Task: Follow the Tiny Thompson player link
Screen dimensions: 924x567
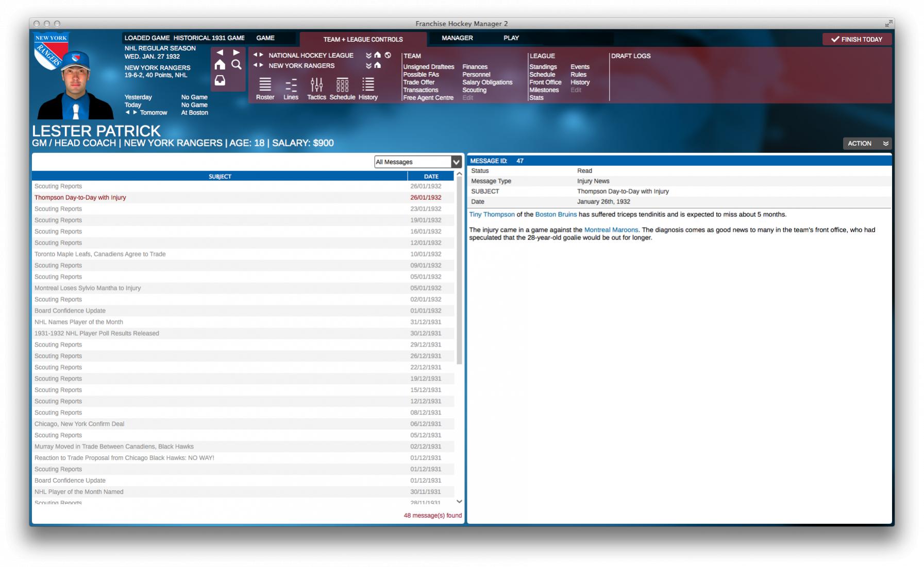Action: click(x=492, y=215)
